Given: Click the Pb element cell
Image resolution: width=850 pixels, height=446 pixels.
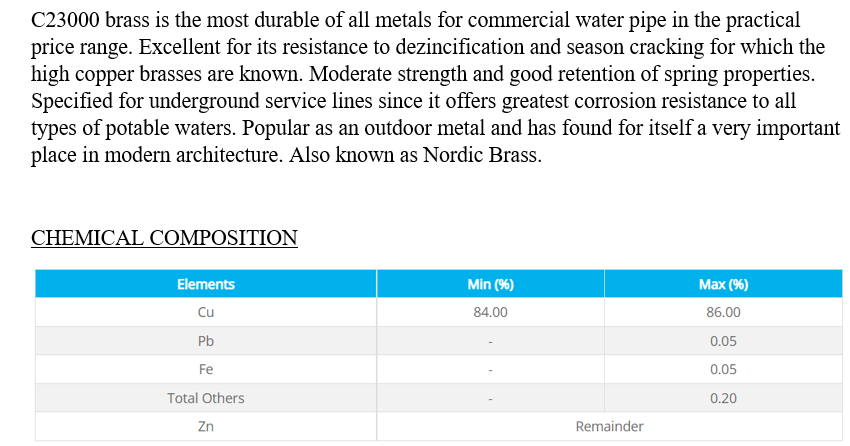Looking at the screenshot, I should (x=206, y=341).
